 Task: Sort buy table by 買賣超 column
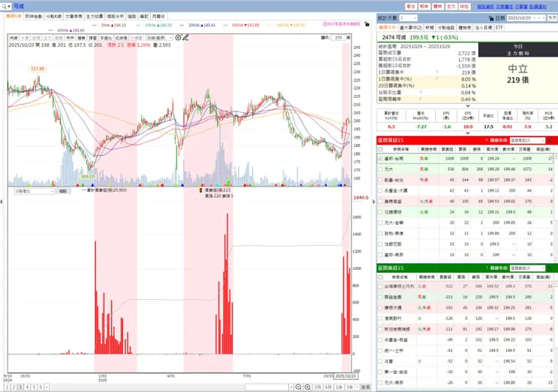[x=446, y=149]
